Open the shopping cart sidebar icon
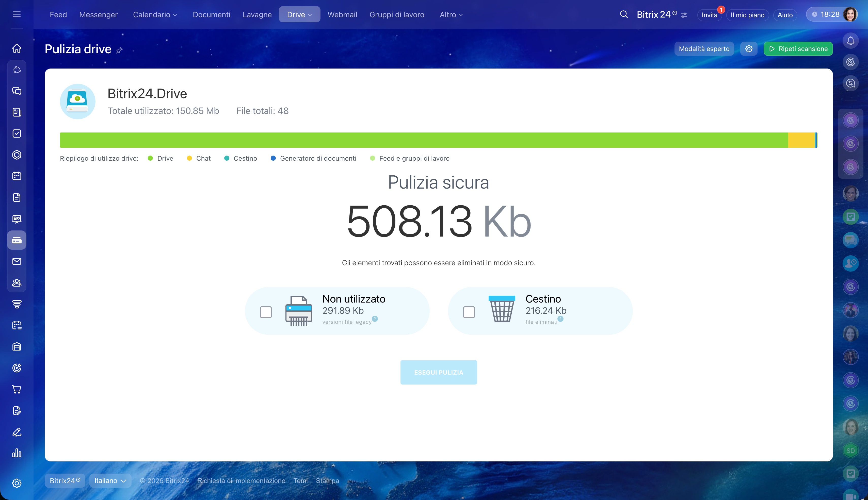 pyautogui.click(x=17, y=389)
